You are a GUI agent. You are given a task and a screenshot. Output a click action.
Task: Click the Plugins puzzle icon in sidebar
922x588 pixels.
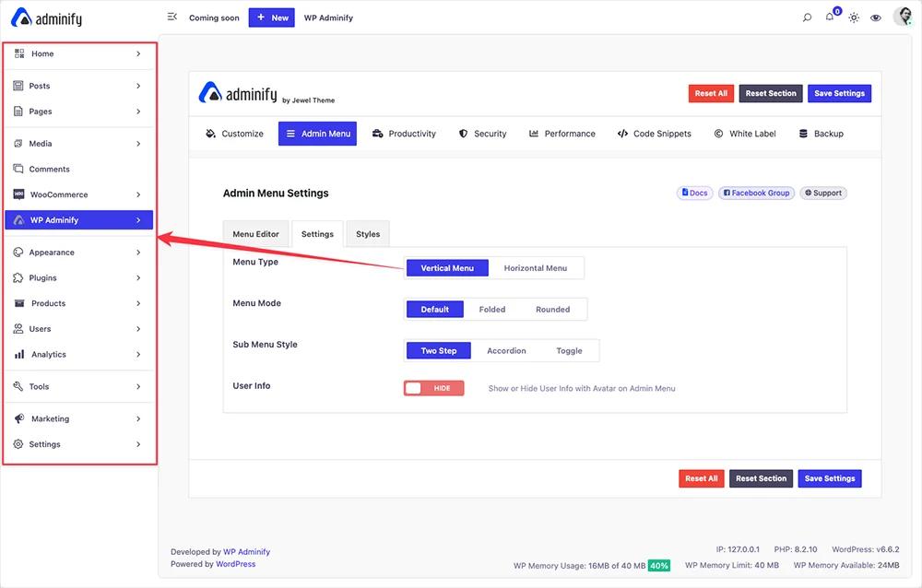pos(18,277)
